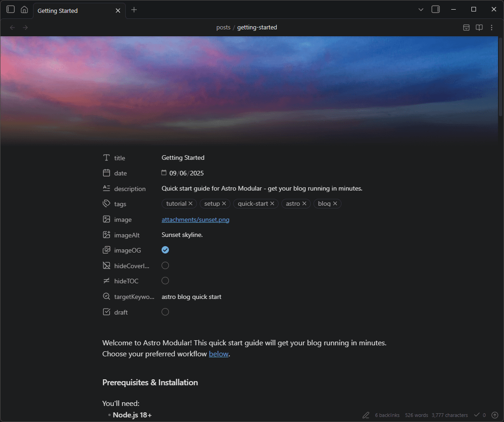Click the posts breadcrumb
Screen dimensions: 504x422
(224, 27)
